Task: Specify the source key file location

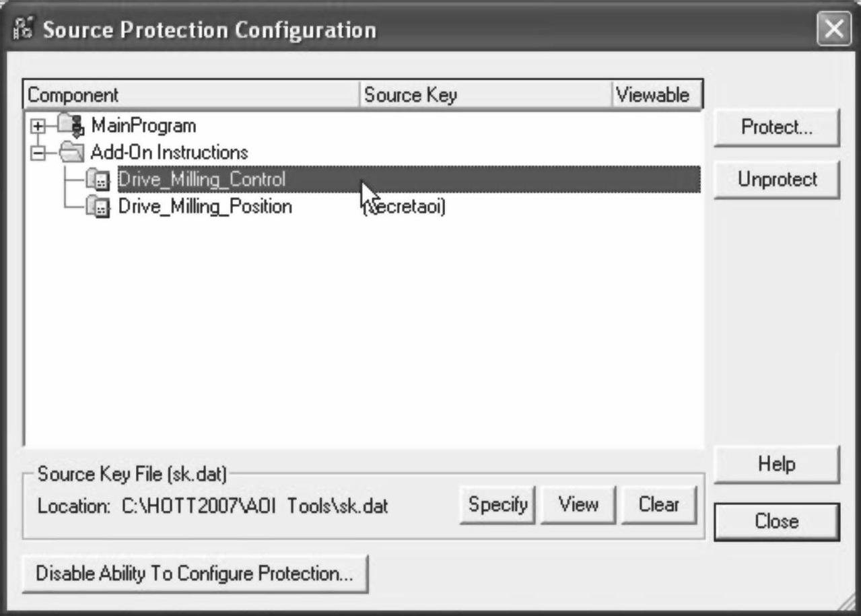Action: tap(497, 504)
